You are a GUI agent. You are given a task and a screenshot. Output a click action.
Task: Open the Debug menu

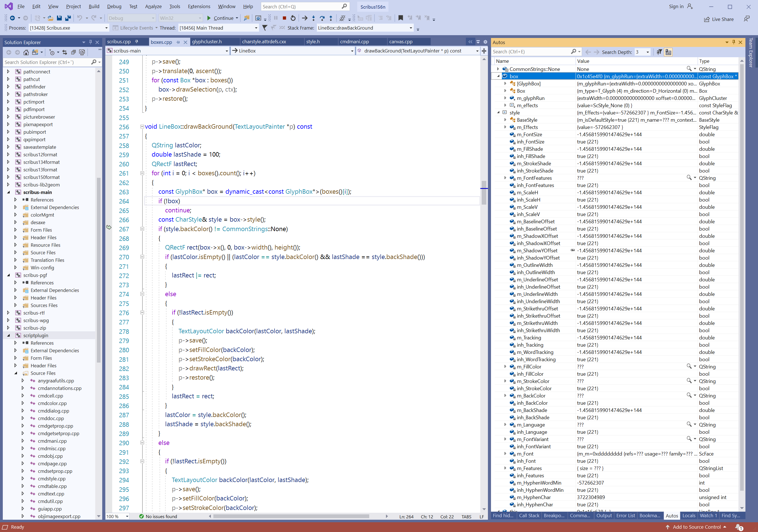pyautogui.click(x=114, y=6)
